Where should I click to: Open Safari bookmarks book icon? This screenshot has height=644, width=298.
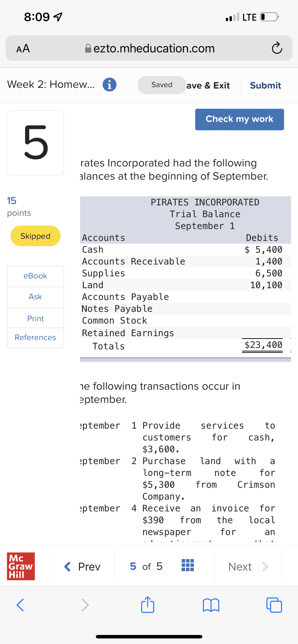coord(211,605)
